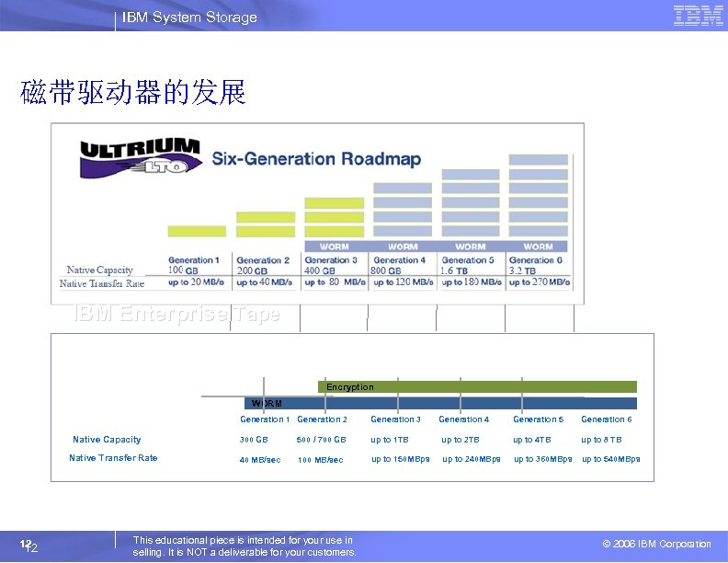Click the 'up to 8TB' capacity value
The width and height of the screenshot is (728, 563).
point(601,440)
